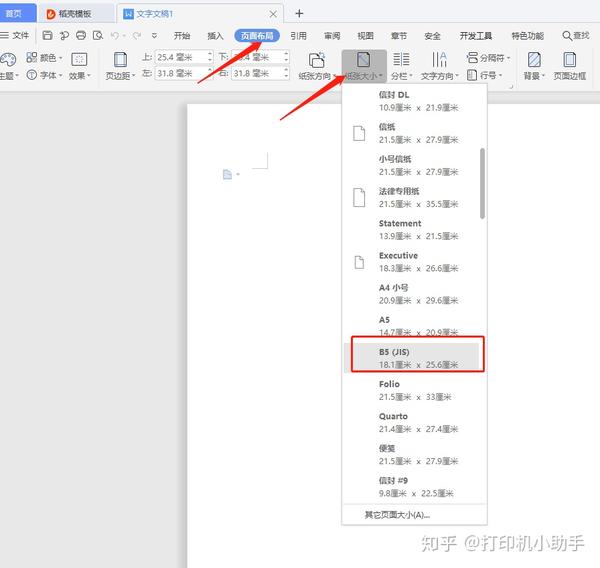This screenshot has height=568, width=600.
Task: Click the Print icon in quick toolbar
Action: tap(81, 36)
